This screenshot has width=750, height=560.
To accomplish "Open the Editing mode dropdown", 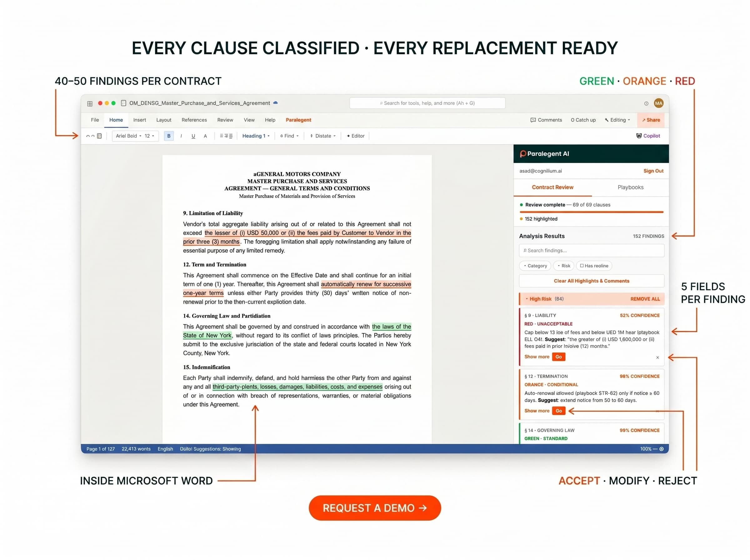I will click(617, 120).
